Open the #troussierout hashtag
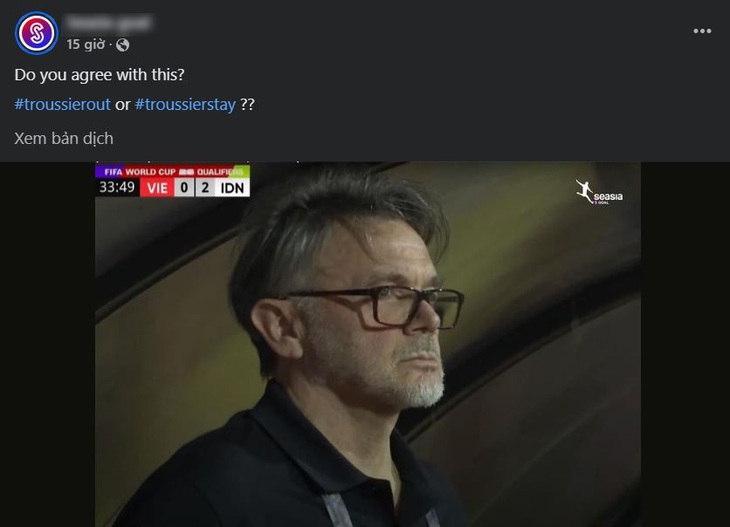Image resolution: width=730 pixels, height=527 pixels. coord(63,104)
